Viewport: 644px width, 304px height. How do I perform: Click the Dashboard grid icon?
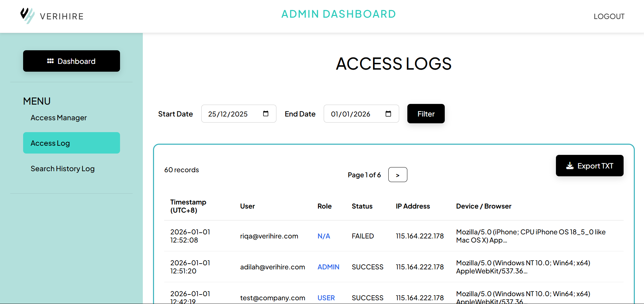pos(50,61)
